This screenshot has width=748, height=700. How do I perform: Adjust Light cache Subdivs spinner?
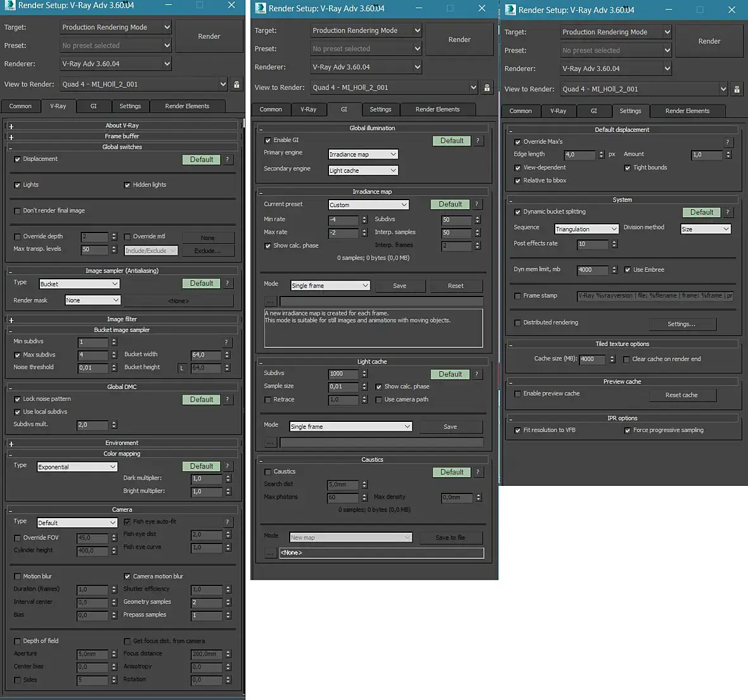click(x=364, y=374)
